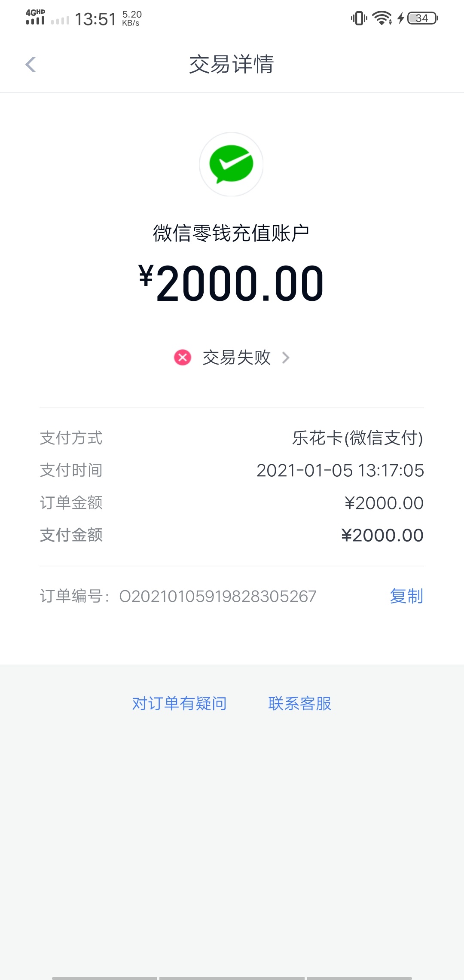Open 交易失败 status details
This screenshot has width=464, height=980.
point(237,358)
